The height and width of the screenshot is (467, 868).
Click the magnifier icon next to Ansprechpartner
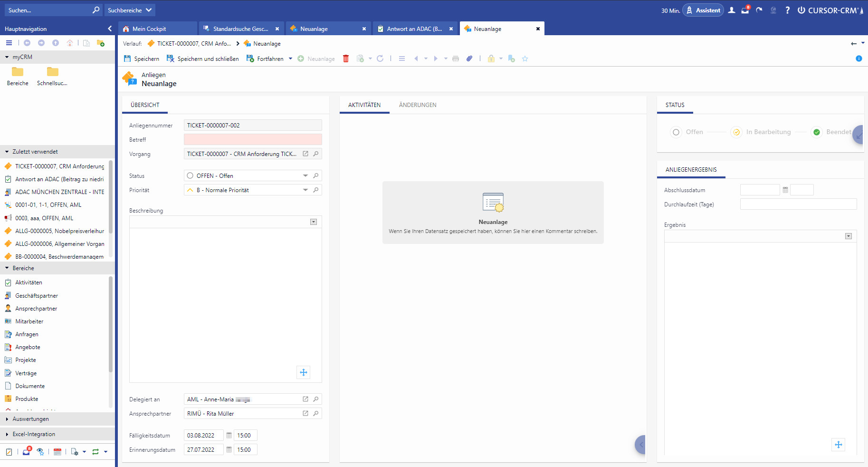coord(315,413)
